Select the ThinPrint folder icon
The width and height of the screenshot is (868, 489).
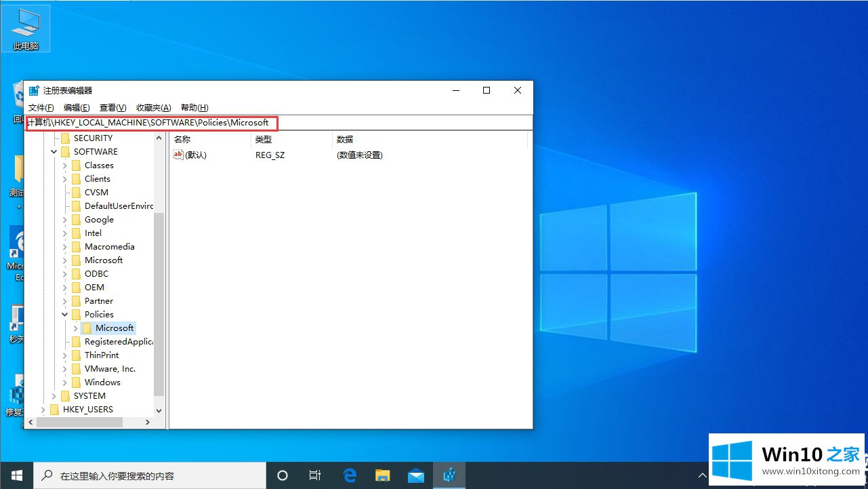(76, 355)
